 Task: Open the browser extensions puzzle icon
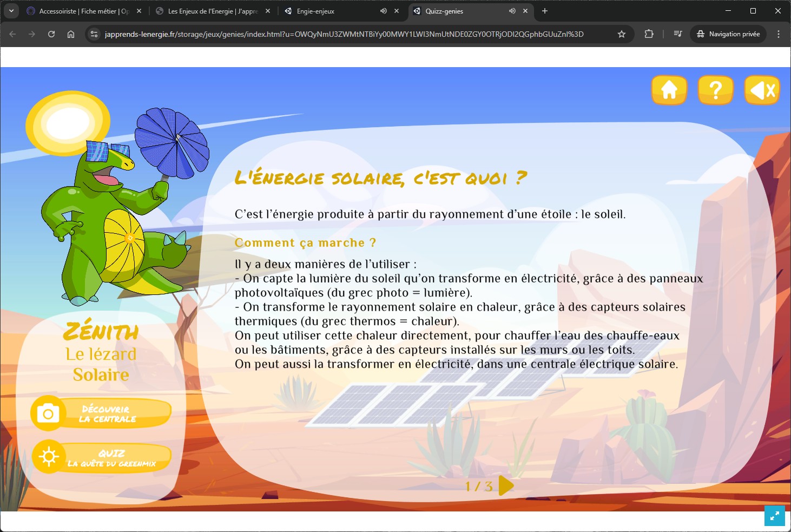(649, 34)
